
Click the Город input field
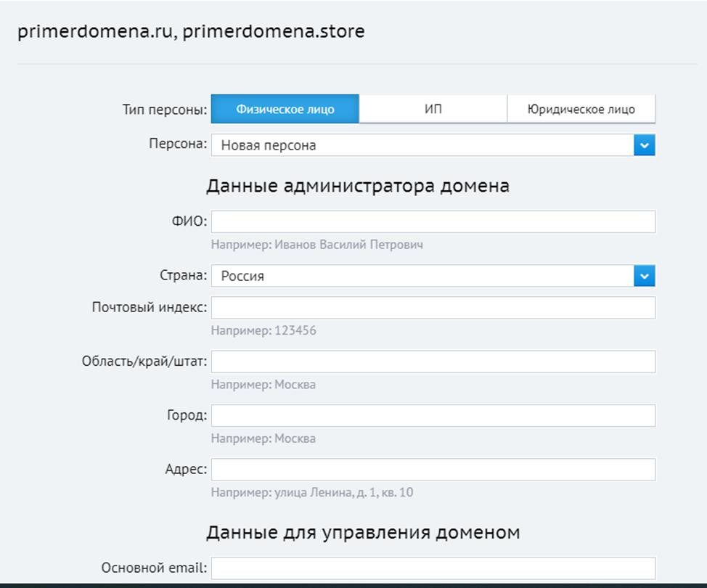tap(433, 415)
